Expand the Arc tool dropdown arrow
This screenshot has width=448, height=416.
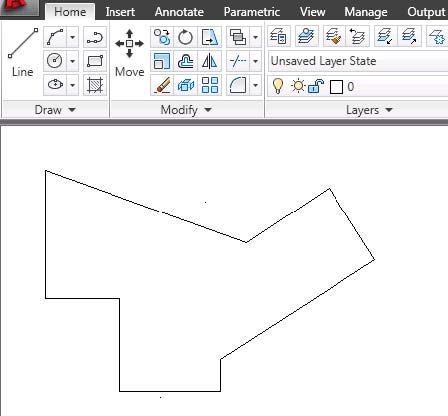coord(73,37)
